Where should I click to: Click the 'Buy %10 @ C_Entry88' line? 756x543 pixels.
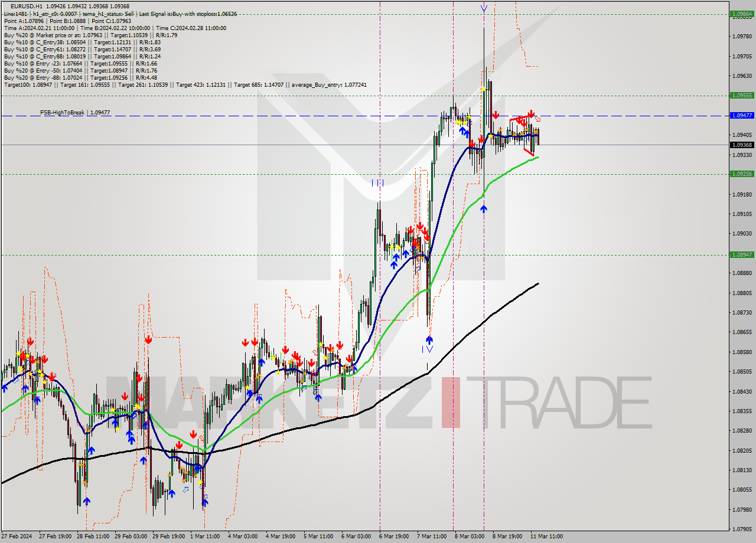[82, 56]
